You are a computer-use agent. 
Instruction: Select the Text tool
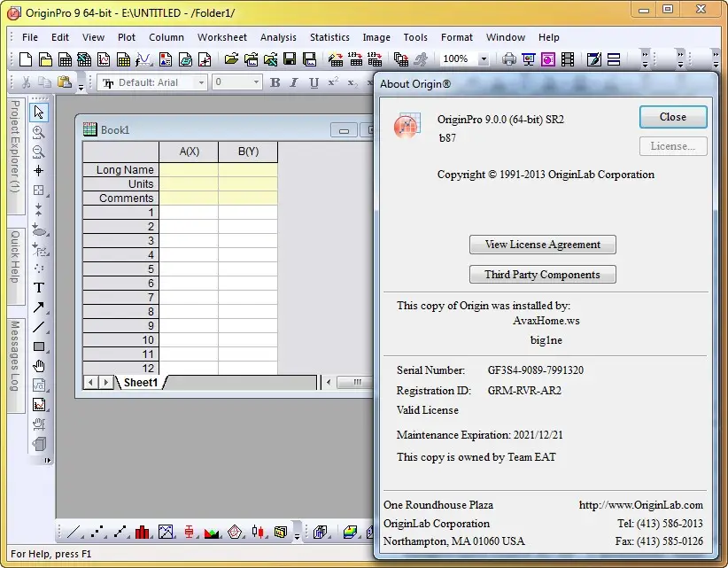pos(39,288)
